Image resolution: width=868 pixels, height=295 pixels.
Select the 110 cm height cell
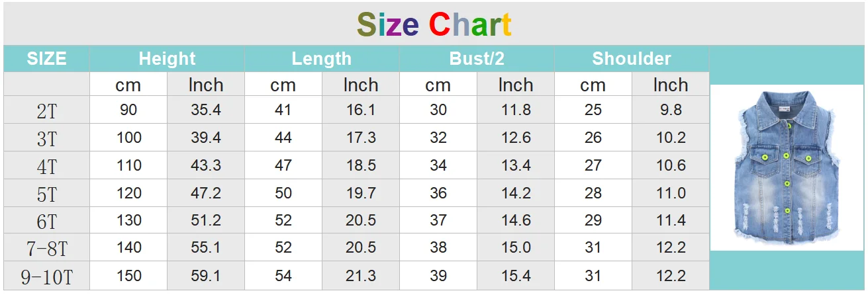coord(128,165)
